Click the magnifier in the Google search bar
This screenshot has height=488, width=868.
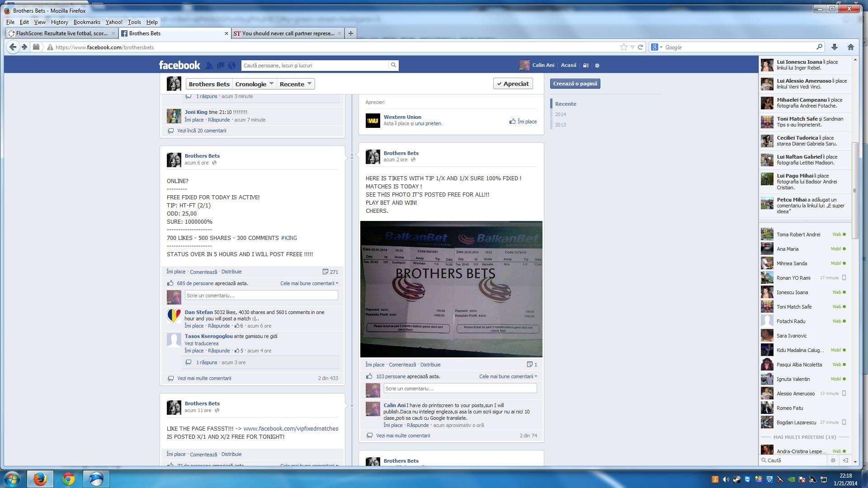click(819, 47)
